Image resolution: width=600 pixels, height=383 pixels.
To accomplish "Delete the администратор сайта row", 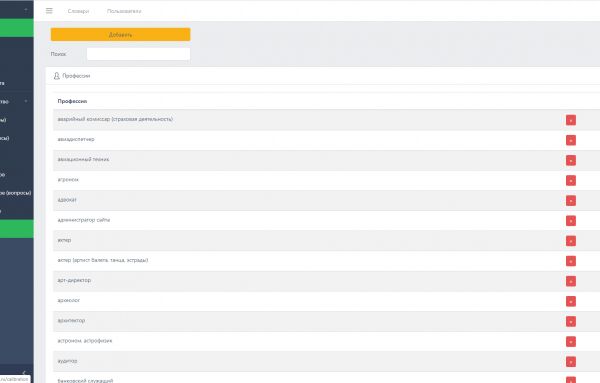I will 571,221.
